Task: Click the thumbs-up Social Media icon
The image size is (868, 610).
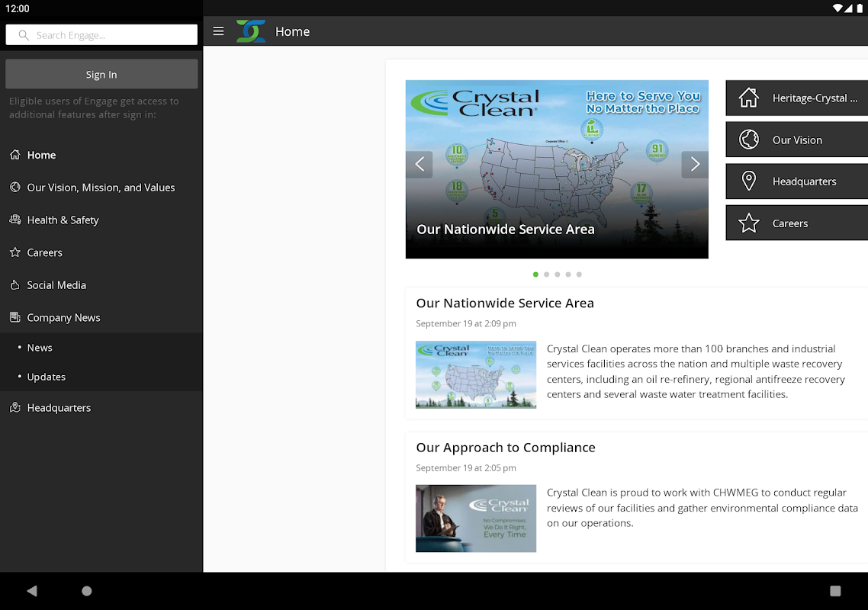Action: click(15, 285)
